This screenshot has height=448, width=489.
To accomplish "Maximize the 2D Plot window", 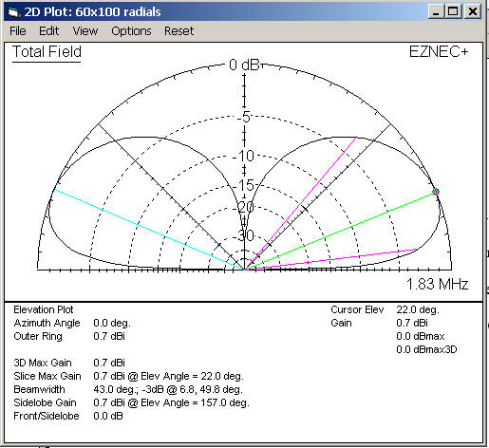I will coord(453,11).
